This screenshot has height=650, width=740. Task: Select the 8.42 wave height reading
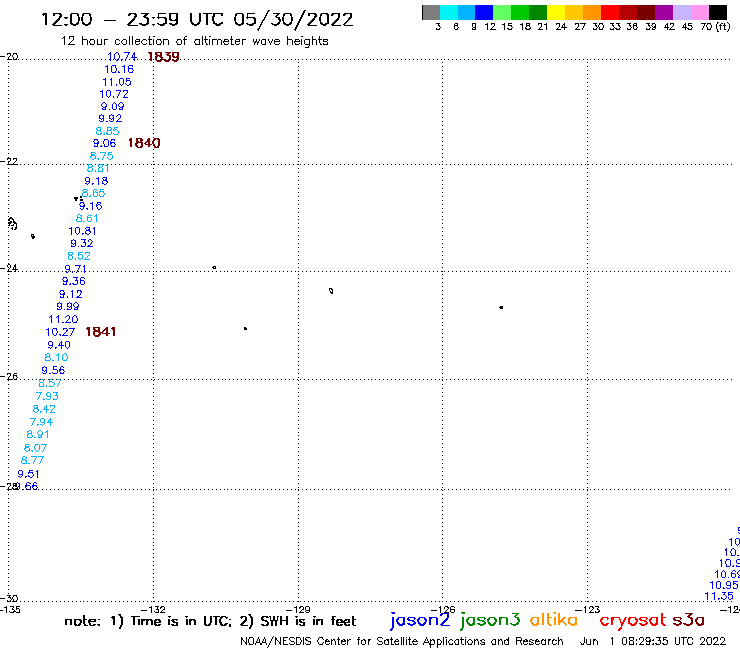(44, 409)
